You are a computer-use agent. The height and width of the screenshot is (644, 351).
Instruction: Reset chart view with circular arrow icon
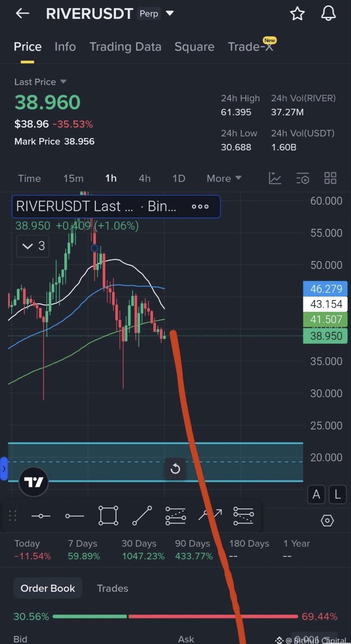pyautogui.click(x=175, y=469)
